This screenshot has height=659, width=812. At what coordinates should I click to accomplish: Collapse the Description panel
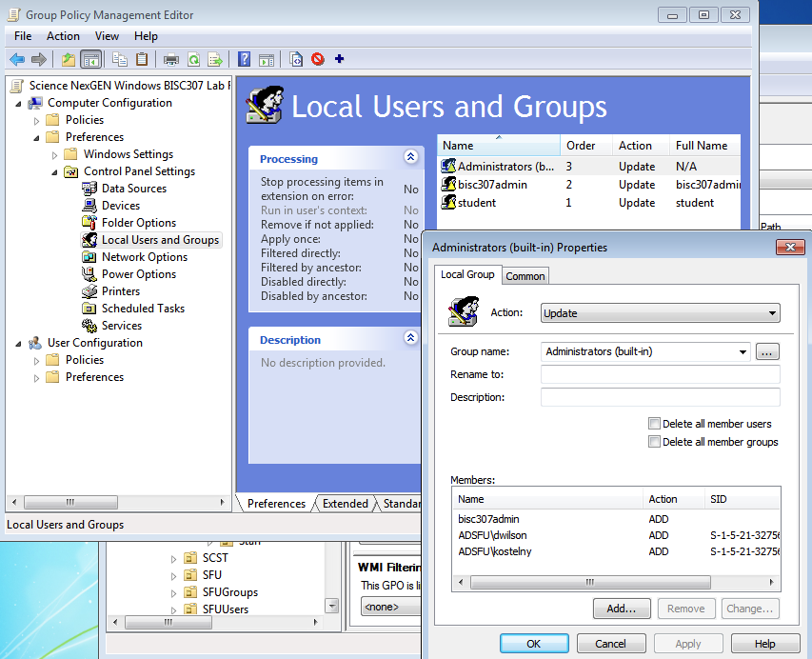coord(410,338)
